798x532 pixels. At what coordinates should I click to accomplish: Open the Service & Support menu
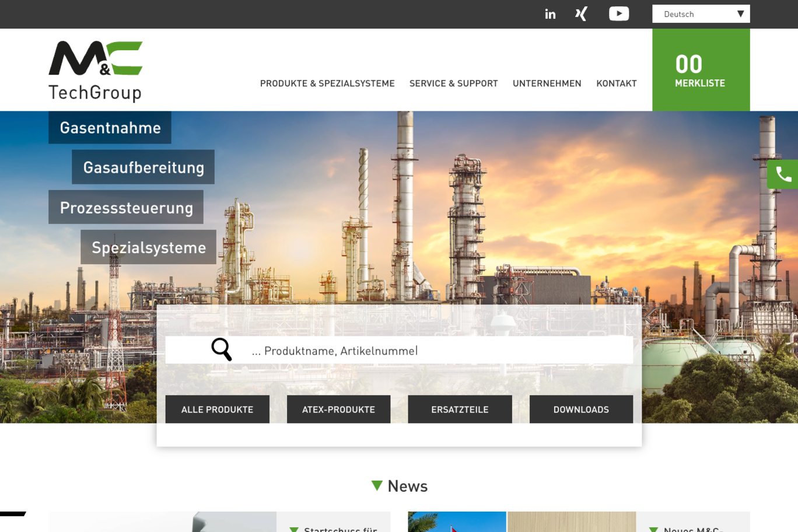click(x=453, y=83)
